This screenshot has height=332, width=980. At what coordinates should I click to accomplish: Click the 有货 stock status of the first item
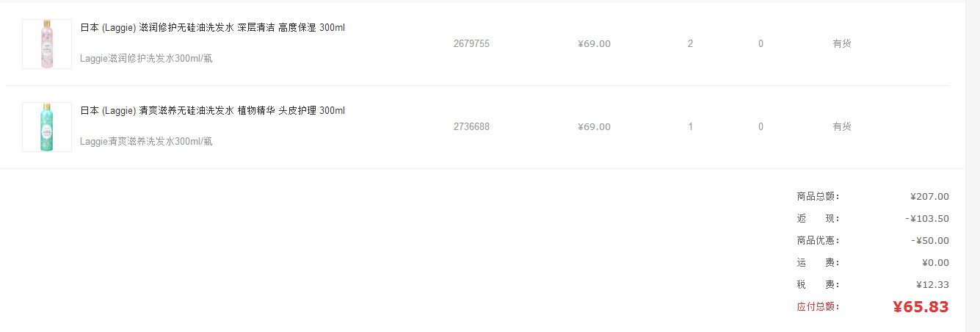pyautogui.click(x=842, y=44)
